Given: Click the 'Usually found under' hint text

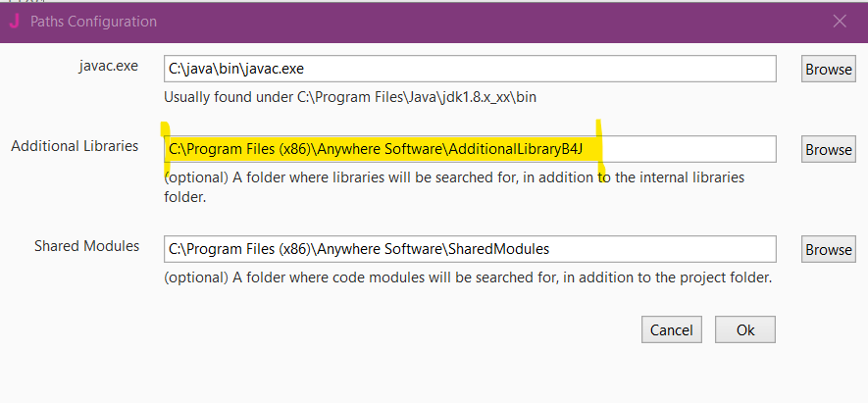Looking at the screenshot, I should [350, 97].
